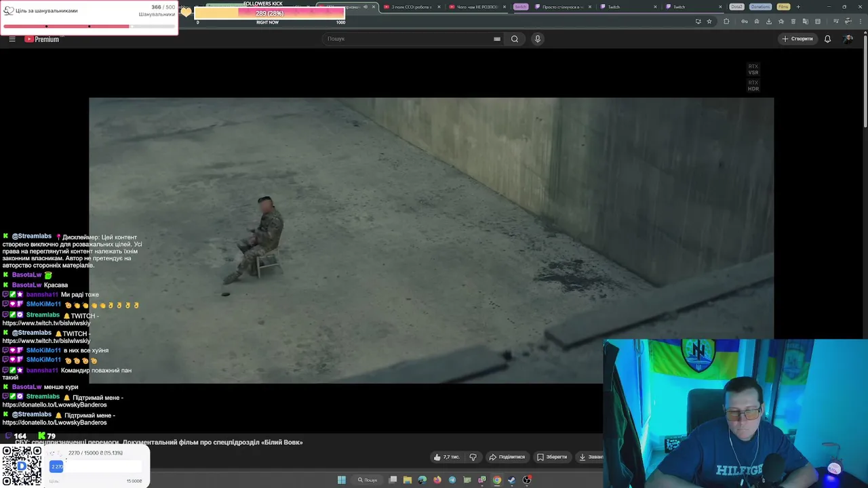Click the Поділитися share button
868x488 pixels.
[x=507, y=457]
